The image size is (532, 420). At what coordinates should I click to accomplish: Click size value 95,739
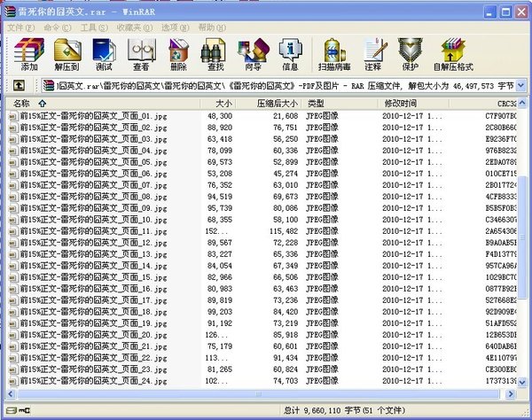pyautogui.click(x=220, y=208)
